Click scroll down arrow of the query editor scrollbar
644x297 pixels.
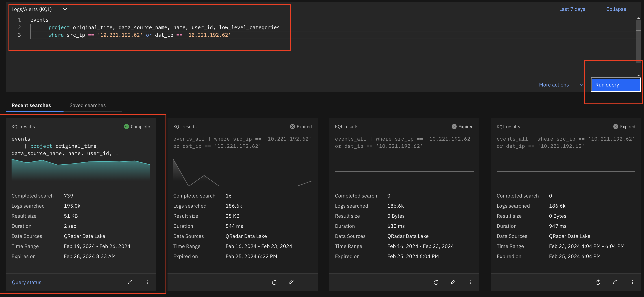pos(639,75)
